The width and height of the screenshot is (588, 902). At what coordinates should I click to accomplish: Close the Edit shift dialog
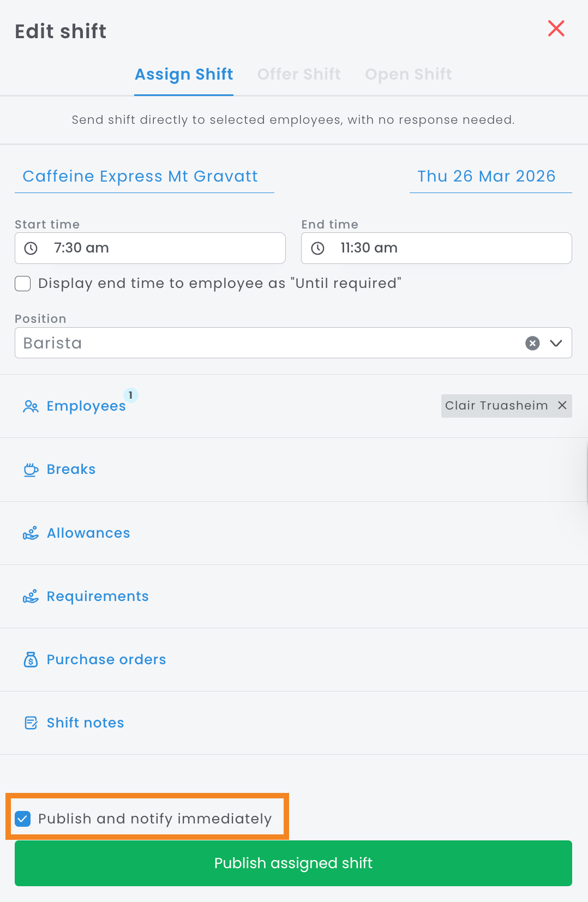point(556,28)
